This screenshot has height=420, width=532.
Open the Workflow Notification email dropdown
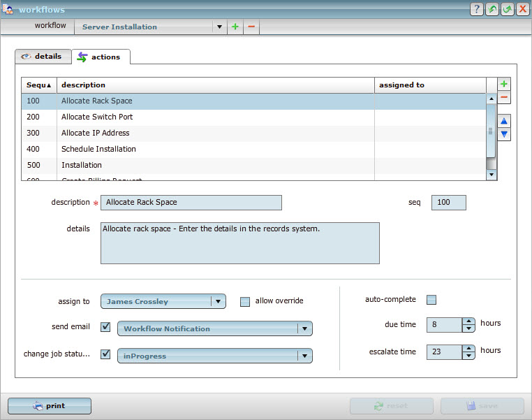point(304,328)
